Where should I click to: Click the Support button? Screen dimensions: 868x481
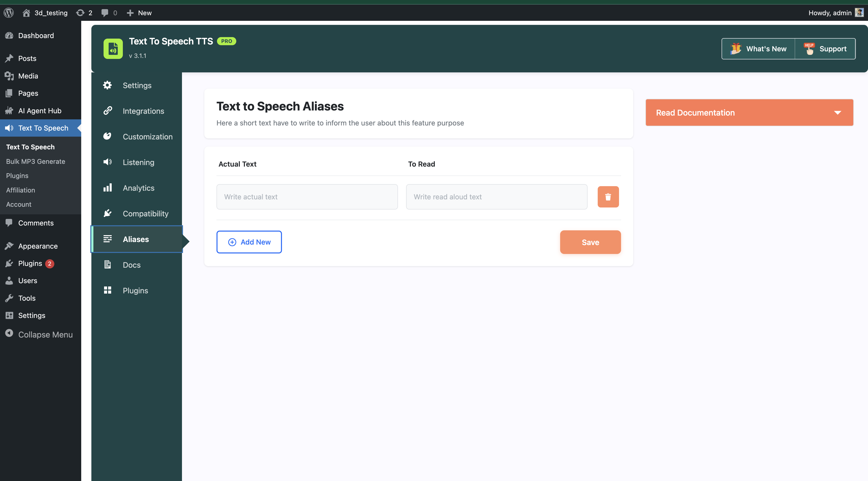coord(825,48)
